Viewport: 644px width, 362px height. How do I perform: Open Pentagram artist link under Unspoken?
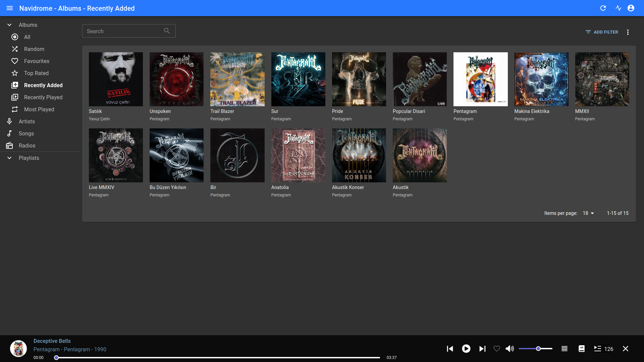tap(159, 119)
